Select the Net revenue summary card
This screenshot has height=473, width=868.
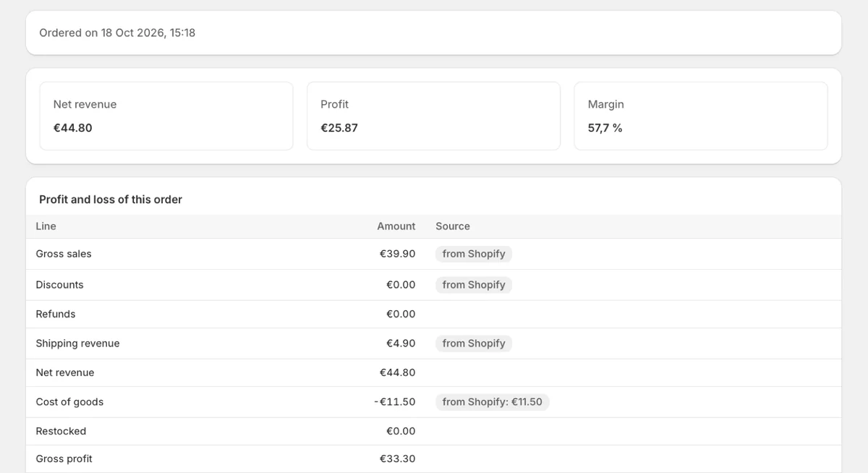tap(166, 116)
